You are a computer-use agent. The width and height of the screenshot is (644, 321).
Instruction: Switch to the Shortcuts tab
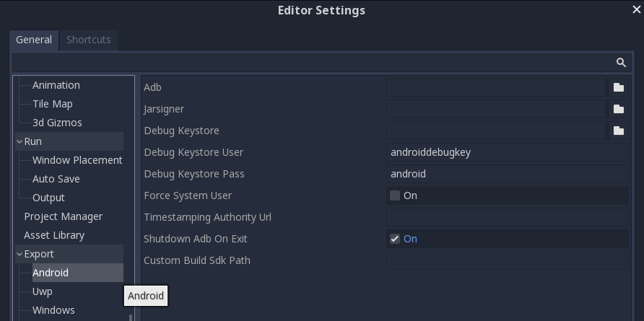[x=88, y=40]
